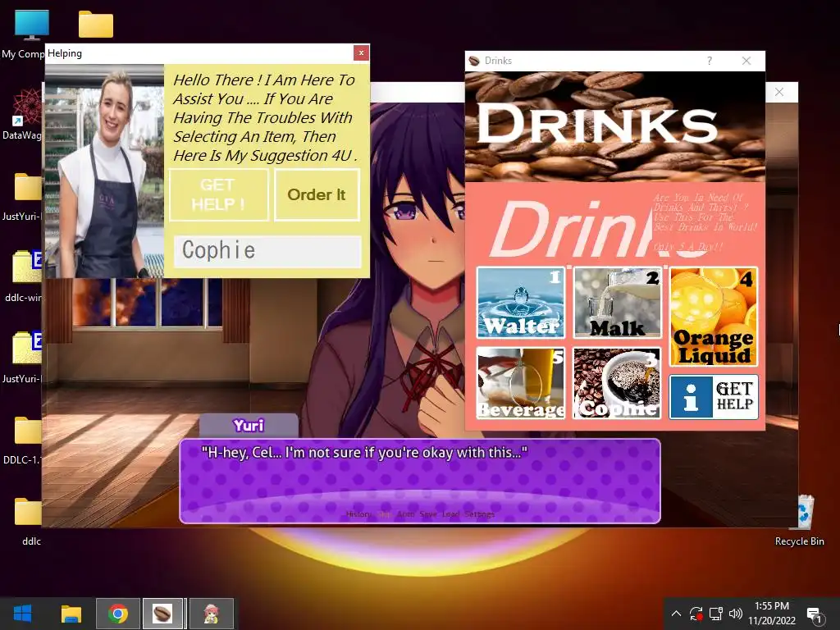The image size is (840, 630).
Task: Click the Yuri dialogue text box
Action: tap(419, 481)
